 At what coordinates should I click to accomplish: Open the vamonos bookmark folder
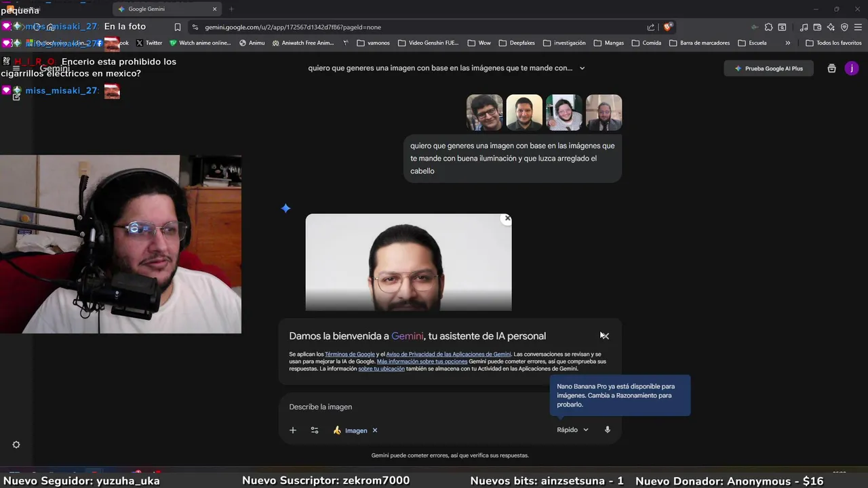[373, 43]
